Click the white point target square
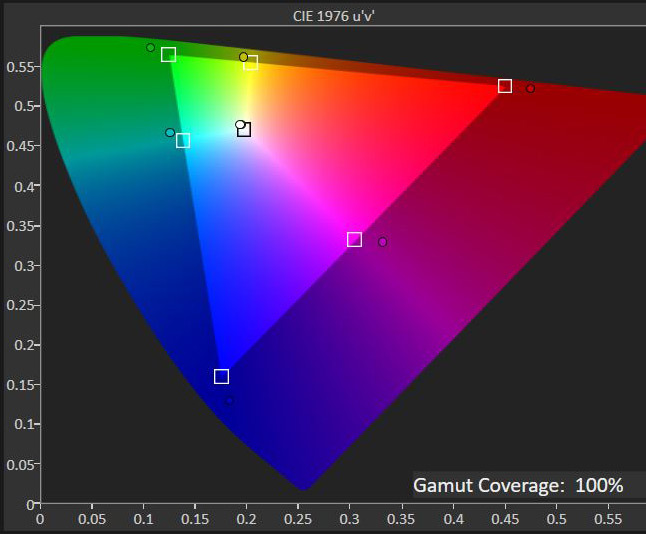Image resolution: width=646 pixels, height=534 pixels. pyautogui.click(x=244, y=129)
